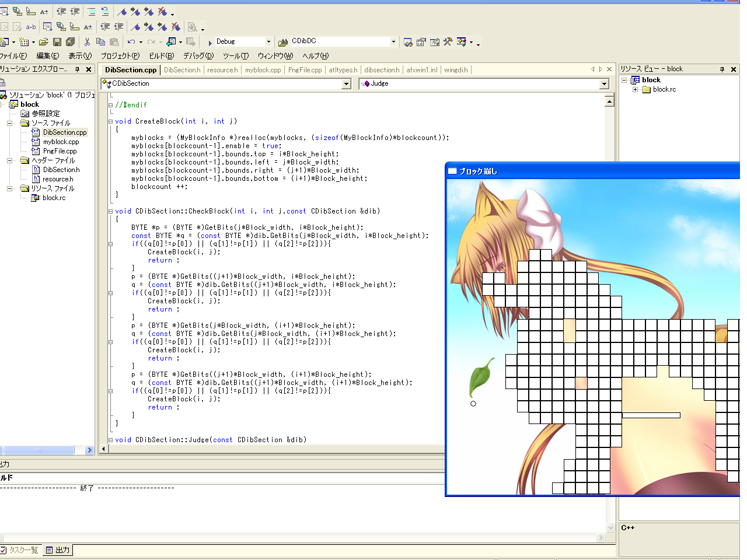
Task: Collapse the CheckBlock function outline
Action: 110,211
